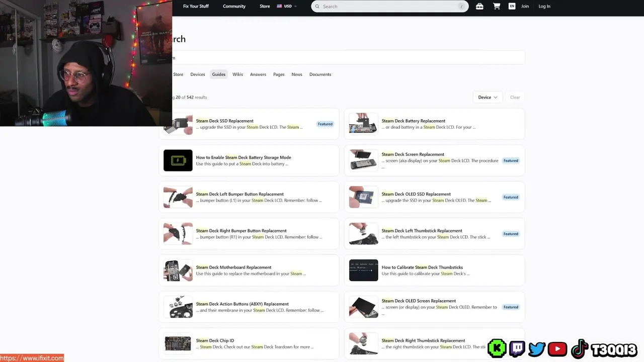Click the Log In link
This screenshot has width=644, height=362.
pos(544,7)
